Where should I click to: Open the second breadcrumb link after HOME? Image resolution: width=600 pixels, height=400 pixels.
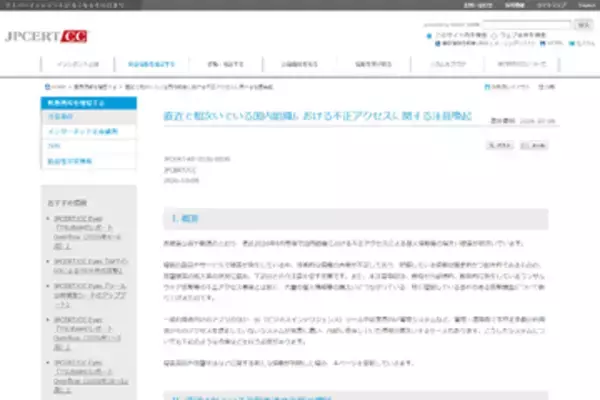[95, 87]
